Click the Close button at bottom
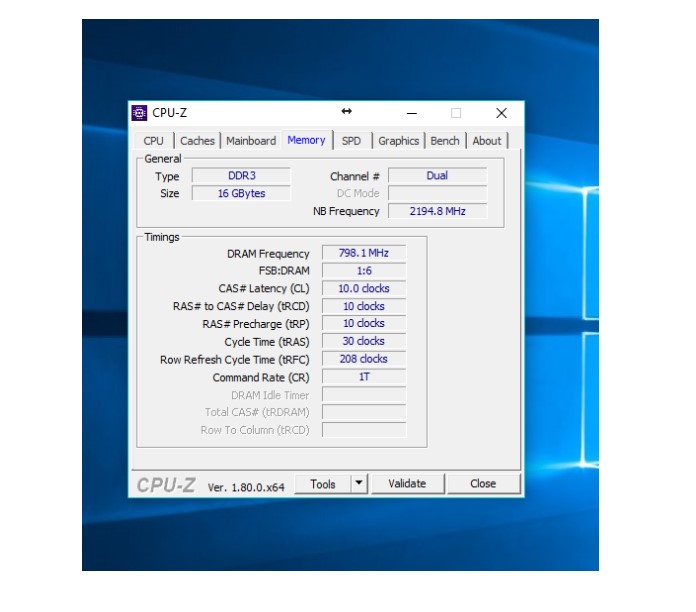Image resolution: width=696 pixels, height=612 pixels. point(483,484)
